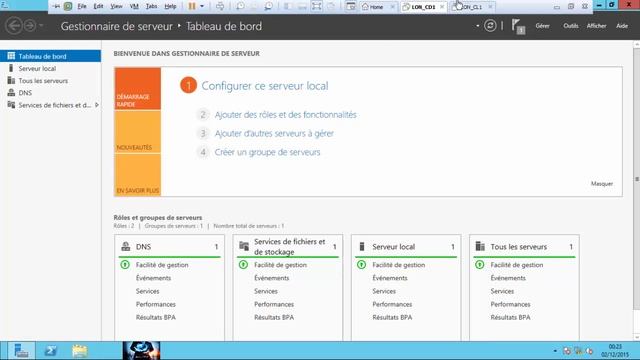Open the Afficher menu
This screenshot has height=360, width=640.
tap(596, 26)
